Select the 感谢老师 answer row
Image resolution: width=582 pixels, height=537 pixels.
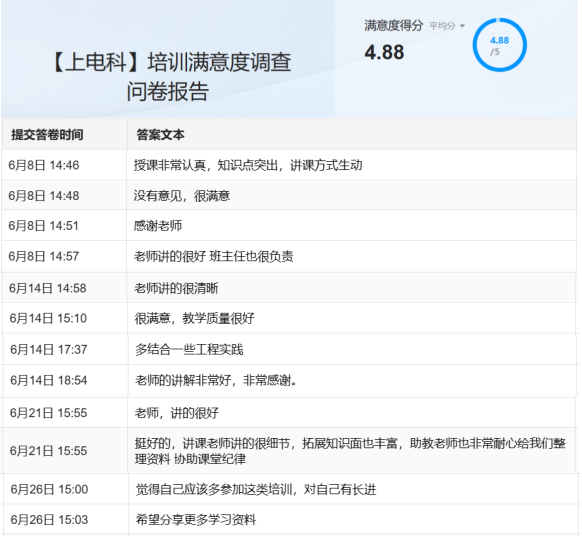(290, 226)
